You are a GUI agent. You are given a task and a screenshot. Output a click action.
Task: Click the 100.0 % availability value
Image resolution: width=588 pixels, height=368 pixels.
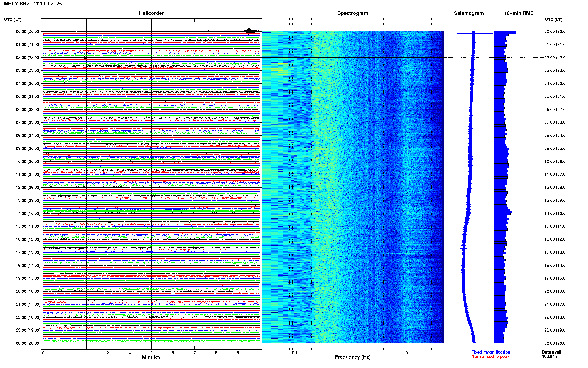click(549, 357)
